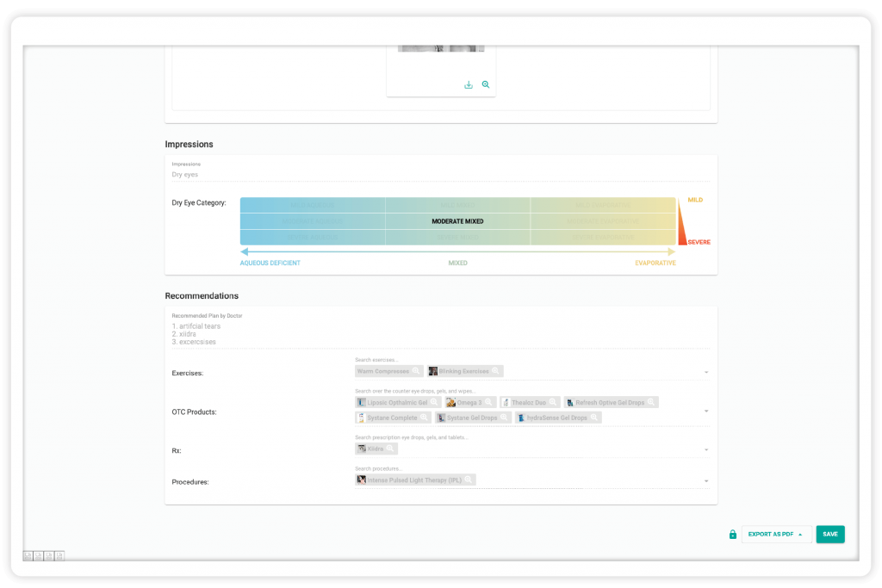Viewport: 882px width, 588px height.
Task: Select the Severe Evaporative category cell
Action: [603, 238]
